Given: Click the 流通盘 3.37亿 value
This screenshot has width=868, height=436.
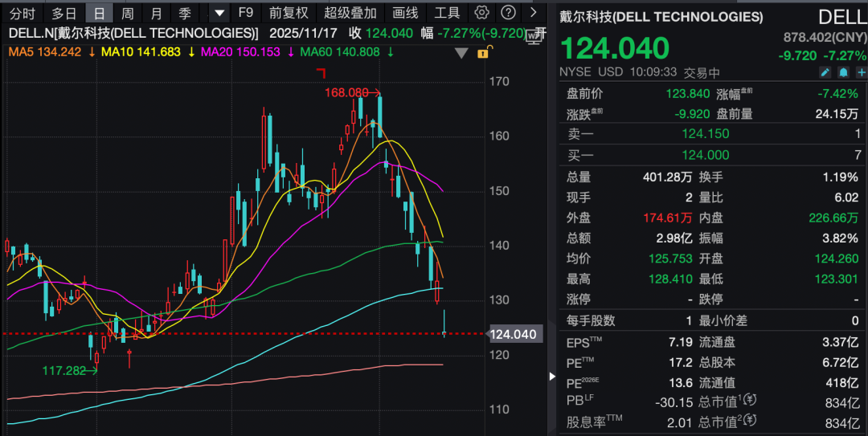Looking at the screenshot, I should 841,342.
